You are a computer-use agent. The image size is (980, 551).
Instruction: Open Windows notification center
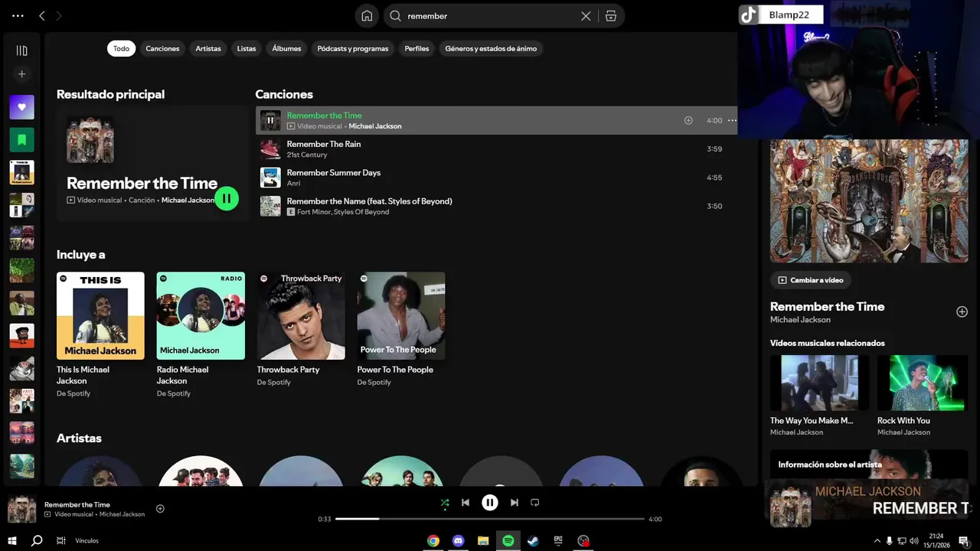coord(963,541)
